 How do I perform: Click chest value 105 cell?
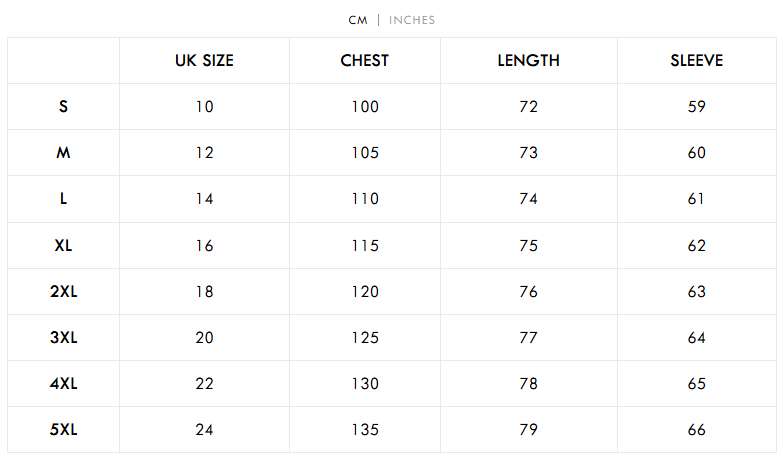coord(364,153)
